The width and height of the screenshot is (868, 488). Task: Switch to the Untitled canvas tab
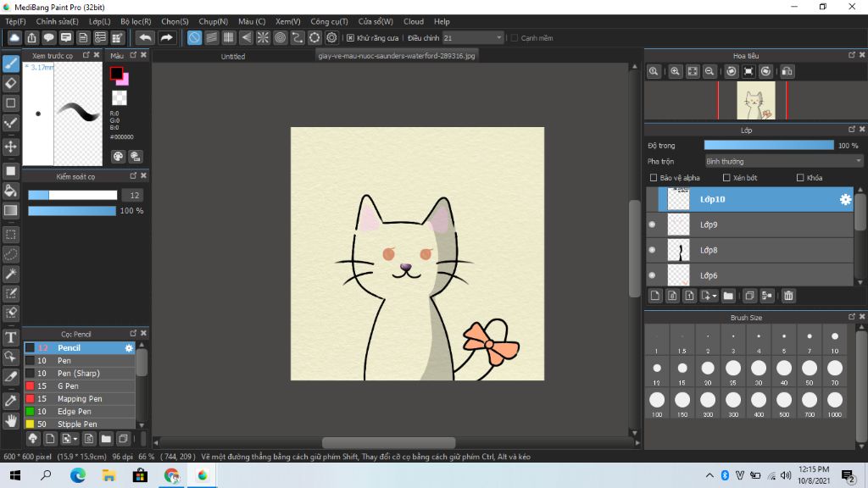(x=233, y=56)
